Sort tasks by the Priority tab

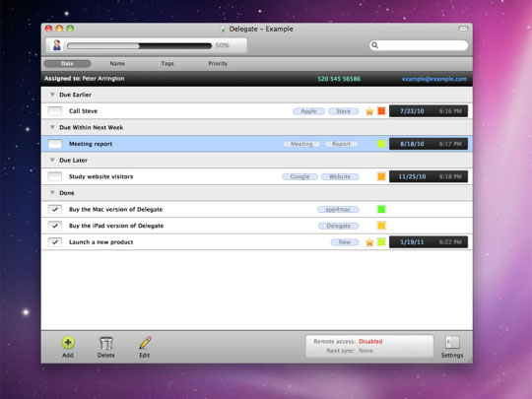218,63
